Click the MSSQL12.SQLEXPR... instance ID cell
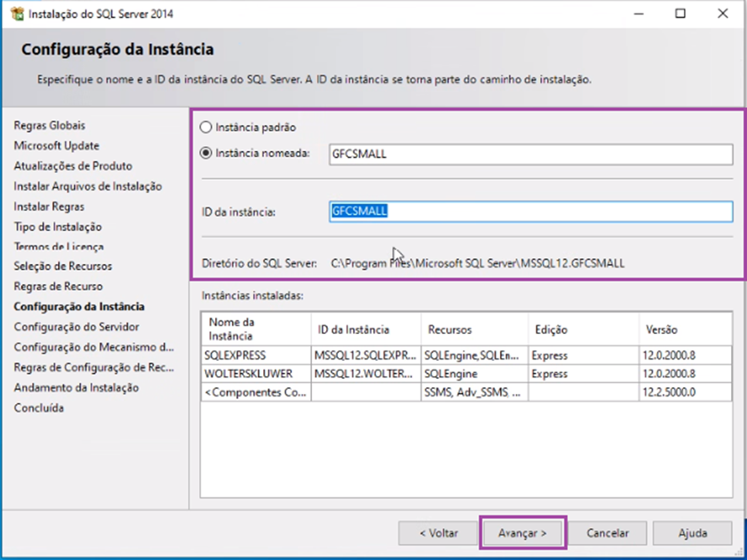Image resolution: width=747 pixels, height=560 pixels. click(366, 356)
